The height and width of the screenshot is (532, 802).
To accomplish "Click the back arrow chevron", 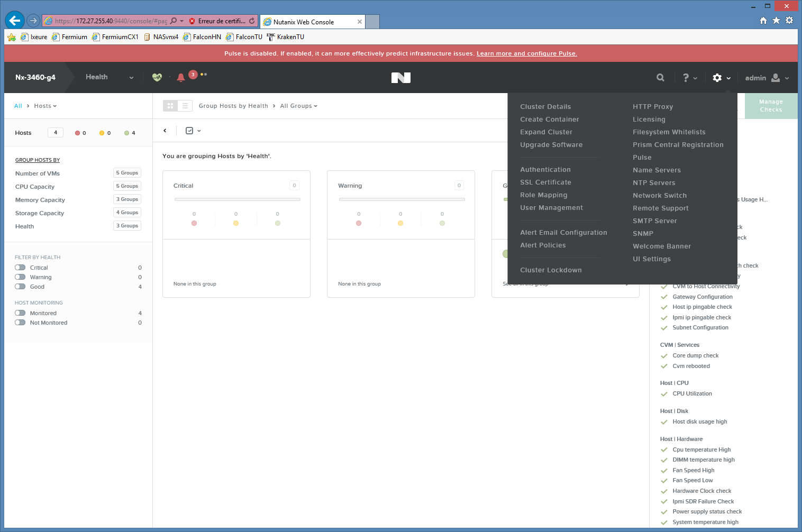I will [165, 131].
